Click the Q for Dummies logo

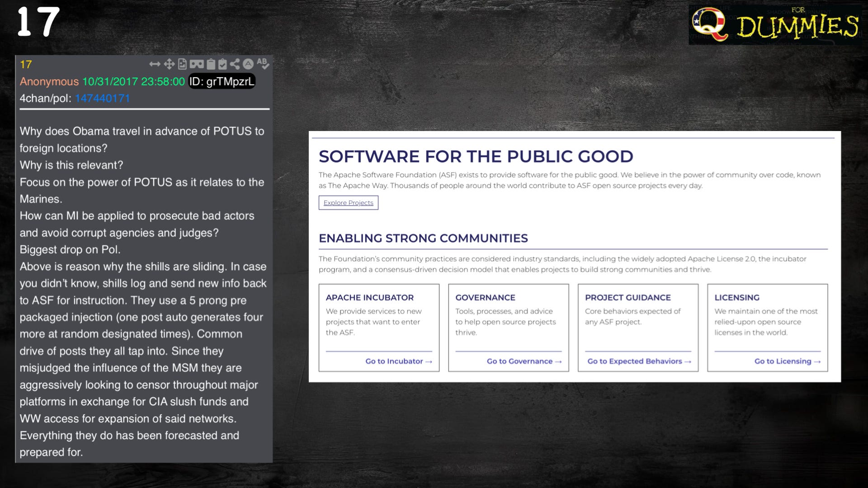point(775,25)
